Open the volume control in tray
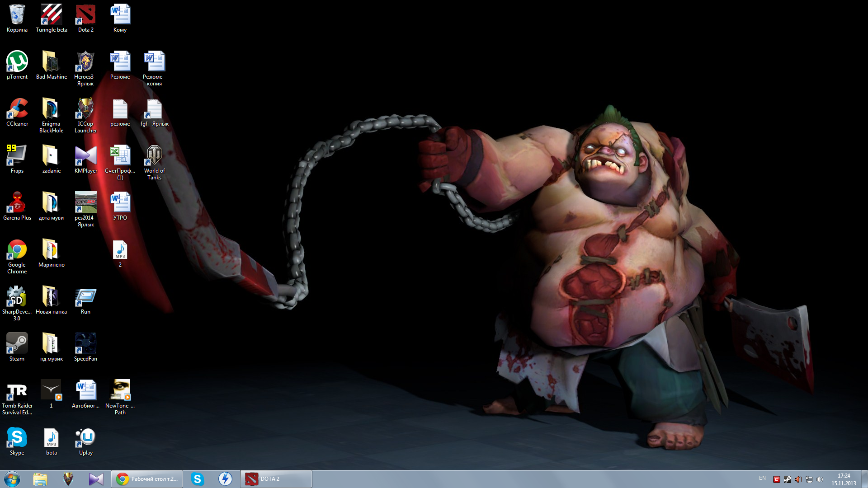The image size is (868, 488). tap(820, 479)
